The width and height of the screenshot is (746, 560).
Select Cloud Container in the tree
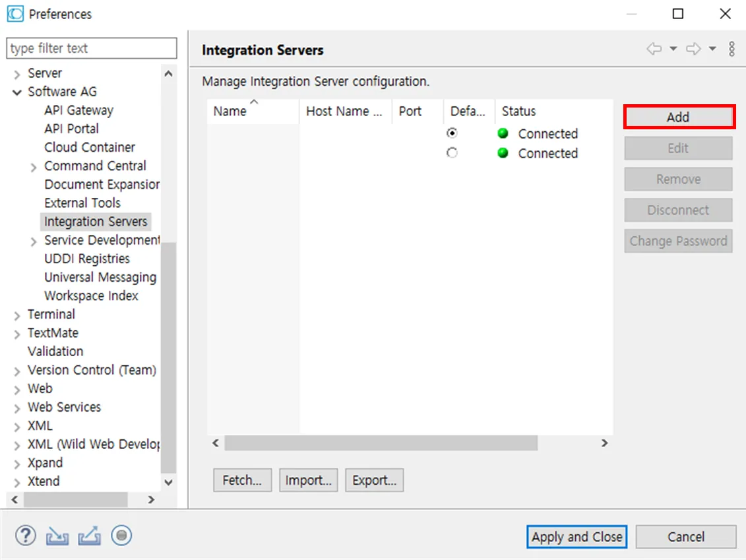90,147
